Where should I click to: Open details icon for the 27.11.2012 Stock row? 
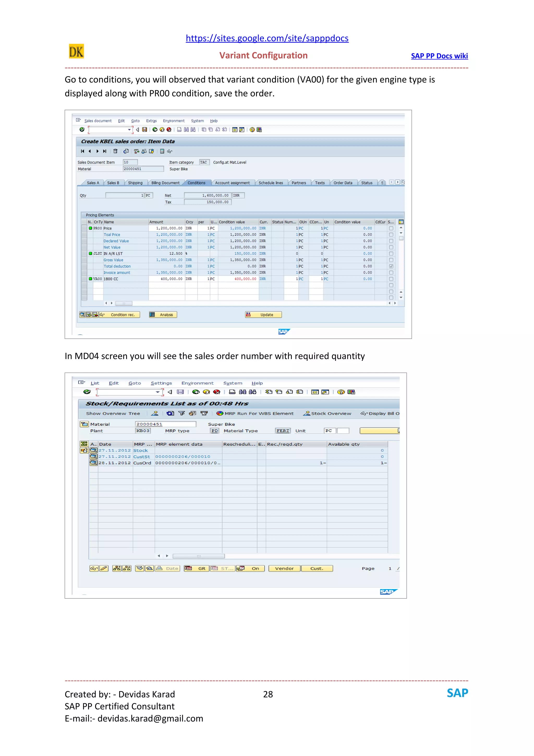pyautogui.click(x=93, y=450)
